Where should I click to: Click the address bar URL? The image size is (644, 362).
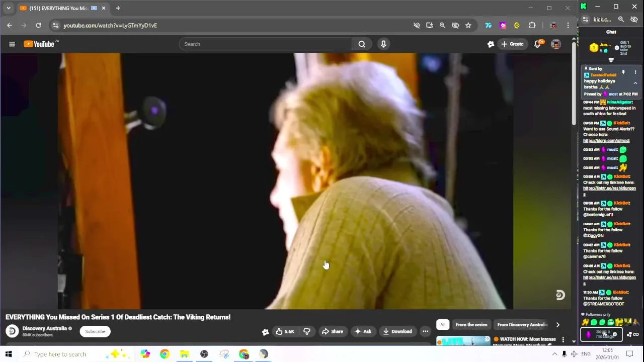point(110,25)
